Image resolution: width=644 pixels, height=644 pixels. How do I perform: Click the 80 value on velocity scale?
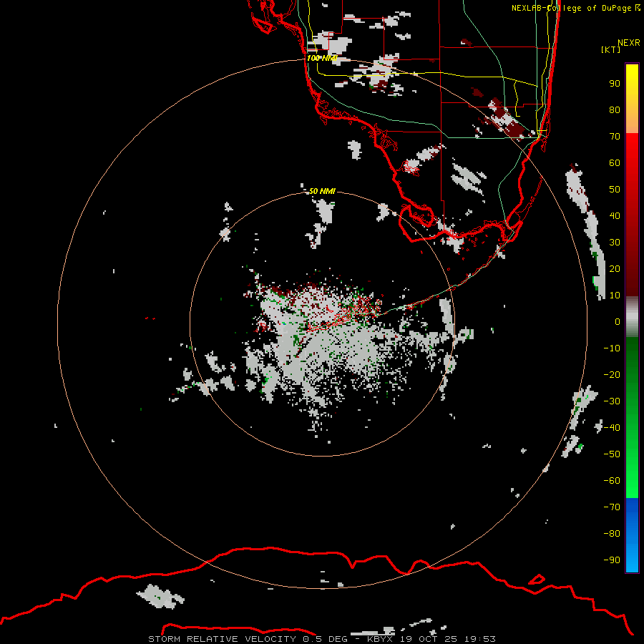[615, 109]
